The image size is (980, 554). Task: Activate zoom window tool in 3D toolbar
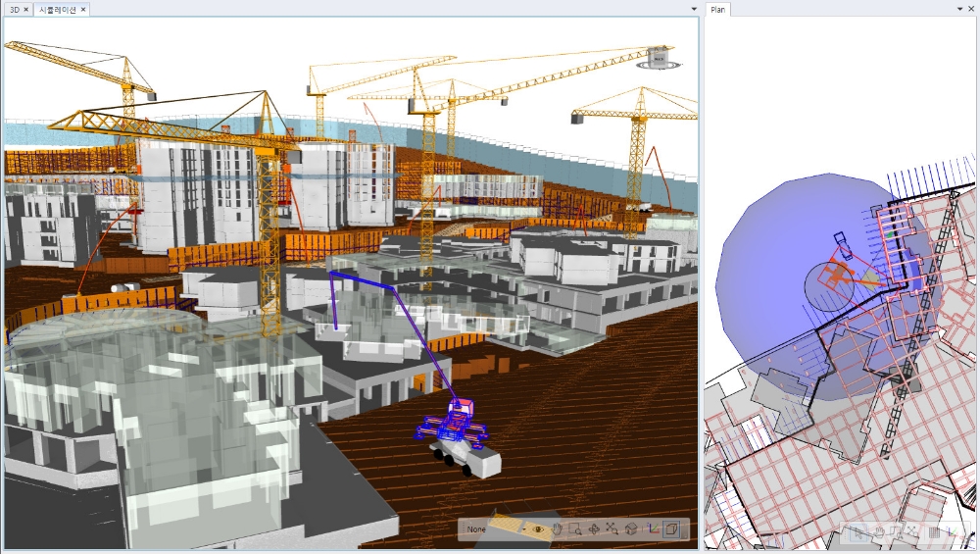point(575,529)
